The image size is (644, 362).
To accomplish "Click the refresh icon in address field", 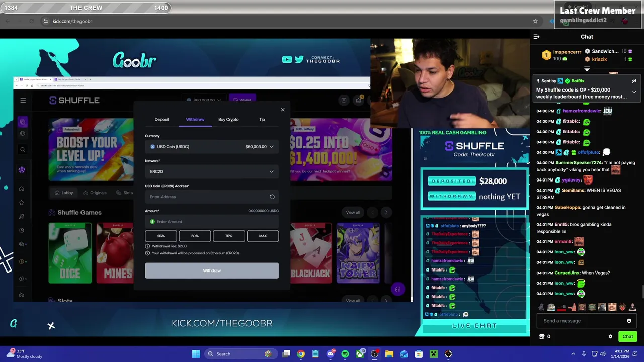I will (x=272, y=197).
